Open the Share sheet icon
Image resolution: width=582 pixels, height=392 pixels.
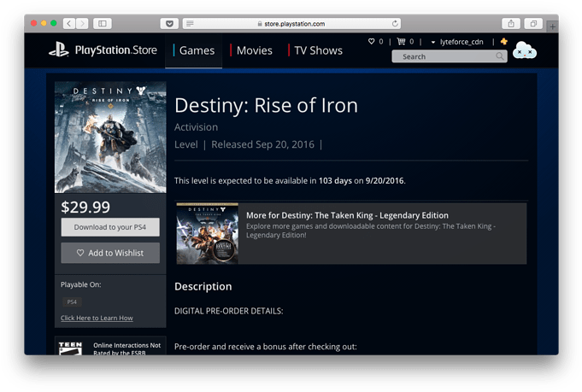[x=511, y=24]
